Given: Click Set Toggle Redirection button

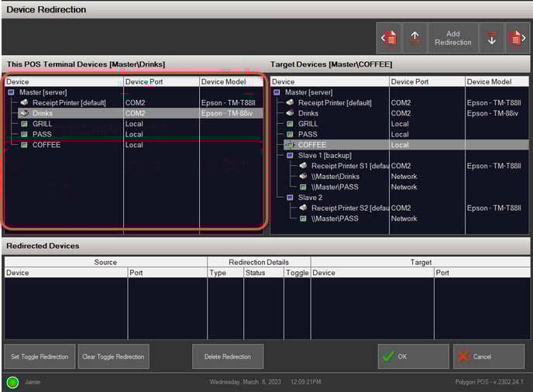Looking at the screenshot, I should tap(40, 356).
